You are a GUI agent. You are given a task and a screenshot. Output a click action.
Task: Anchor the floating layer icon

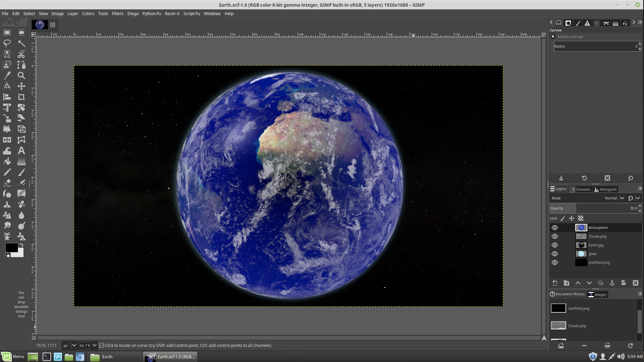click(612, 283)
